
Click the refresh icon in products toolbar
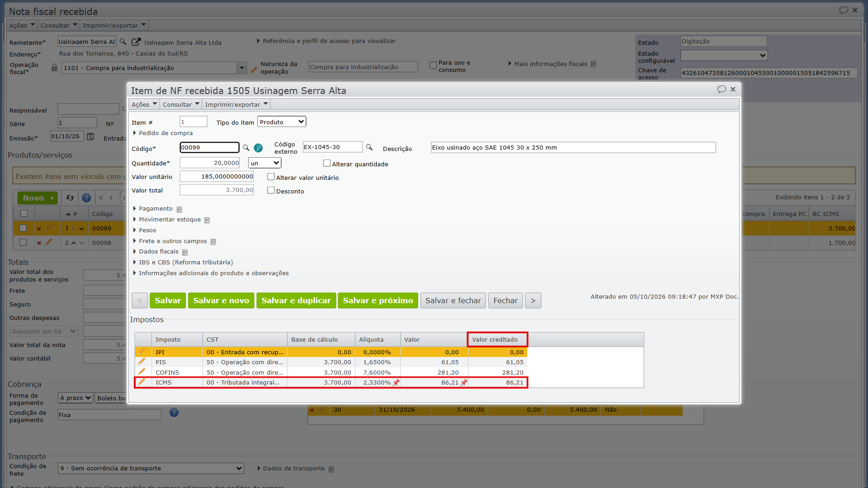(x=70, y=197)
